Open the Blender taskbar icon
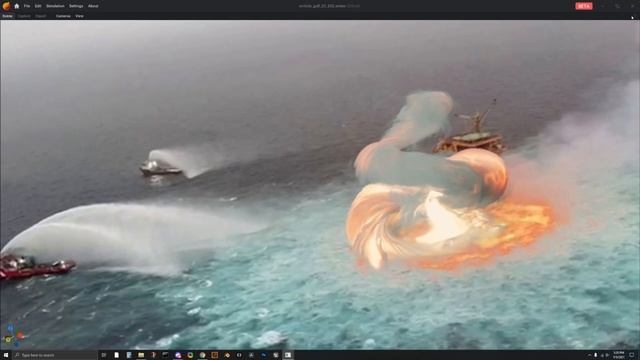This screenshot has height=360, width=640. (227, 355)
